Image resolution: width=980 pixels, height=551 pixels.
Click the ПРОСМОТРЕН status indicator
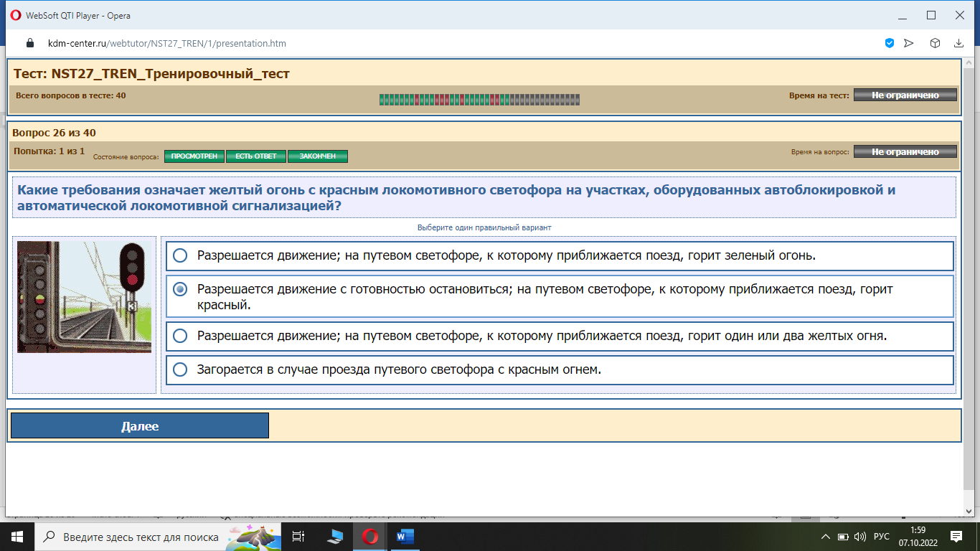point(194,156)
